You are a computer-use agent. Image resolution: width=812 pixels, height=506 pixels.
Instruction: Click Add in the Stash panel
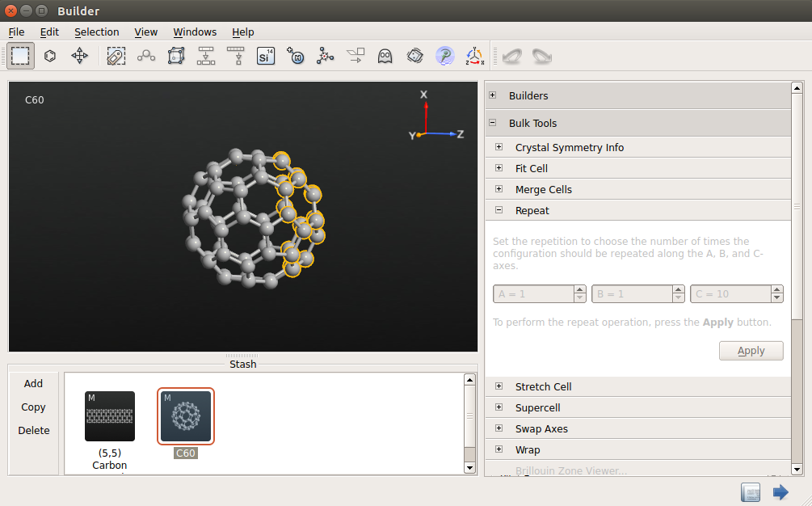pos(33,384)
